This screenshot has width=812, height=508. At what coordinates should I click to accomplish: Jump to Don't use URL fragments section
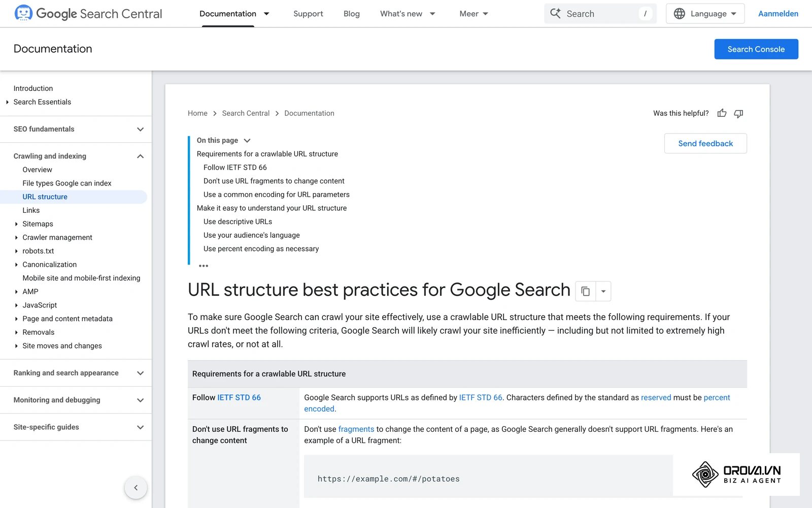pyautogui.click(x=274, y=181)
